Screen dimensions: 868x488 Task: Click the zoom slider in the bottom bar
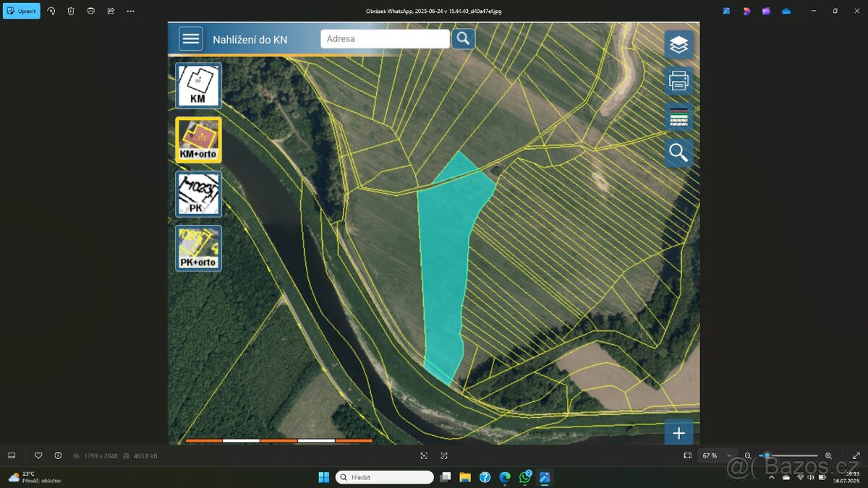point(788,455)
